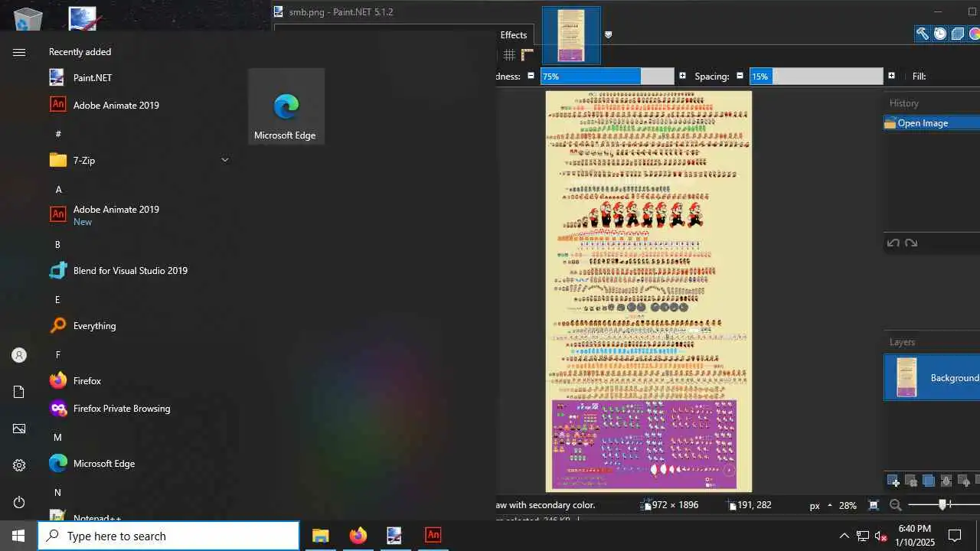Decrease Spacing with minus button
980x551 pixels.
point(740,76)
